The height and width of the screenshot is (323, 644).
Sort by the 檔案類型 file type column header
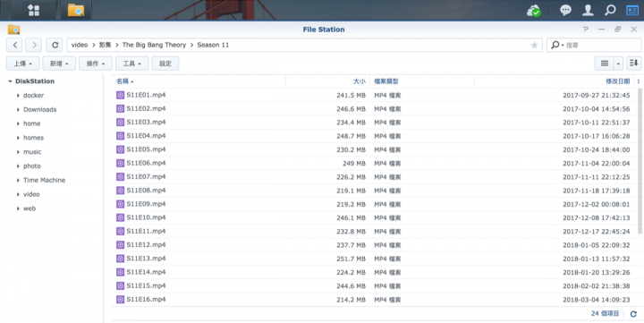coord(422,81)
